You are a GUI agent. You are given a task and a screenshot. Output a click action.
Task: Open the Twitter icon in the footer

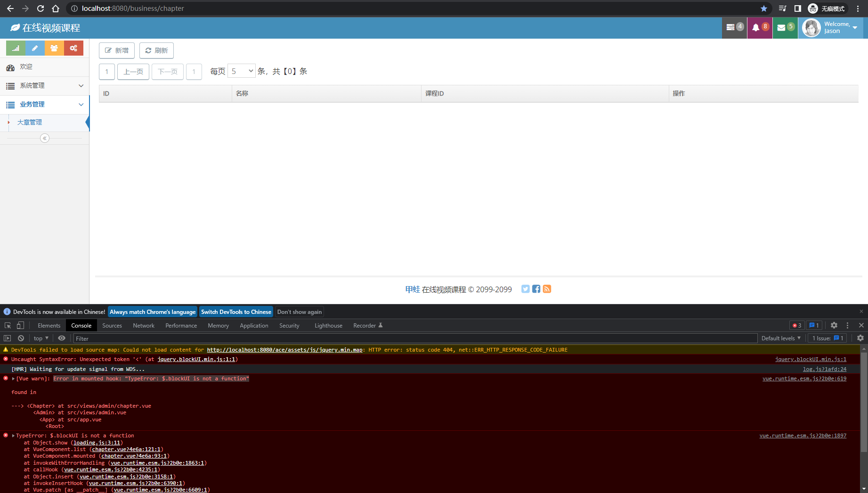tap(526, 289)
